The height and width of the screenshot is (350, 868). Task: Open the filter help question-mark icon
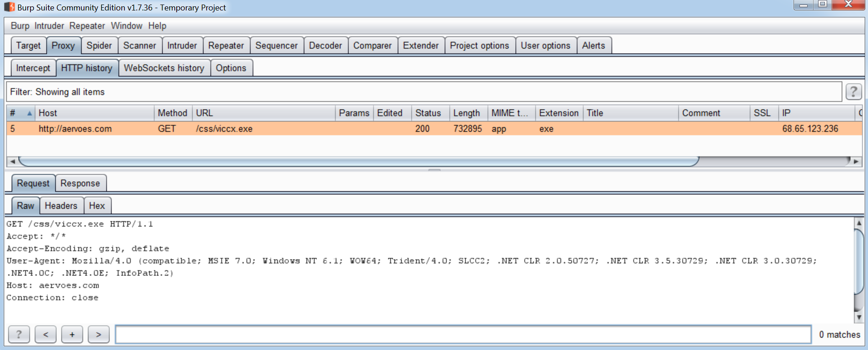853,92
